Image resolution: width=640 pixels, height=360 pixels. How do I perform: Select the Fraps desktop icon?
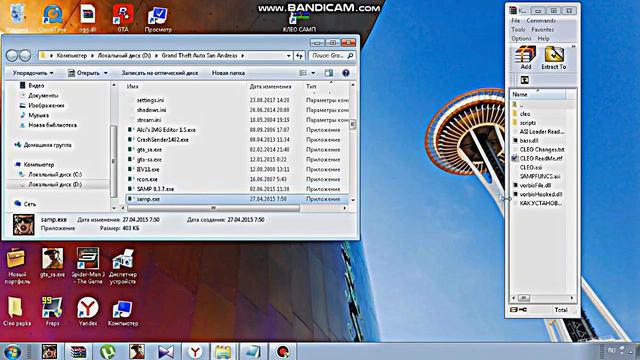[x=52, y=312]
